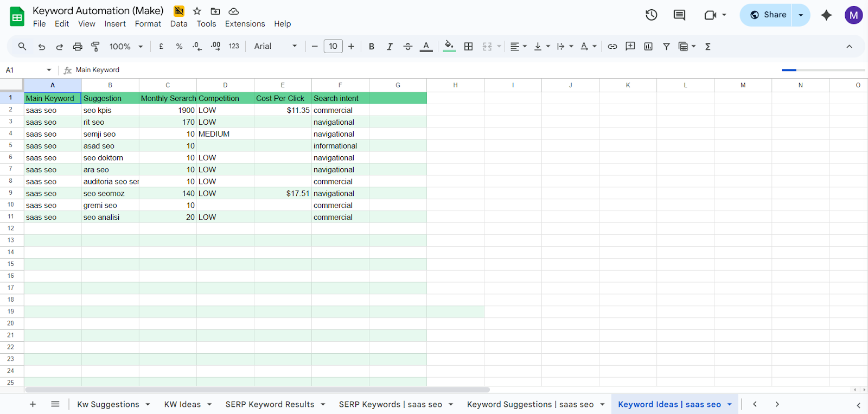Image resolution: width=868 pixels, height=414 pixels.
Task: Undo the last action
Action: pos(42,47)
